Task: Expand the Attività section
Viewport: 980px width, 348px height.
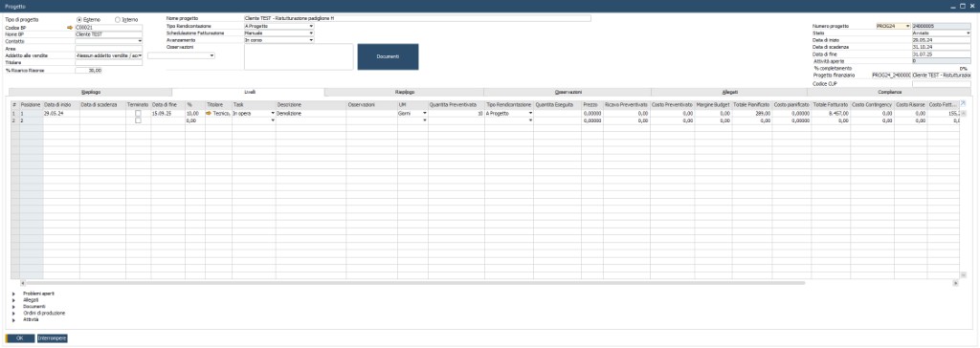Action: point(13,319)
